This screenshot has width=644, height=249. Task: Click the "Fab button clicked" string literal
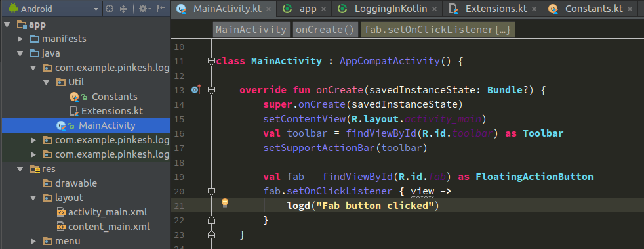375,206
